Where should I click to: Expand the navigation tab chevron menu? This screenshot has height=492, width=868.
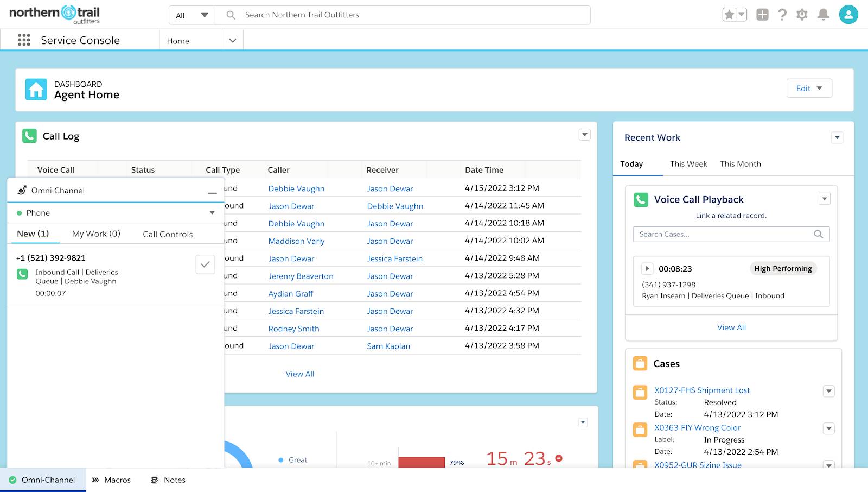click(233, 41)
